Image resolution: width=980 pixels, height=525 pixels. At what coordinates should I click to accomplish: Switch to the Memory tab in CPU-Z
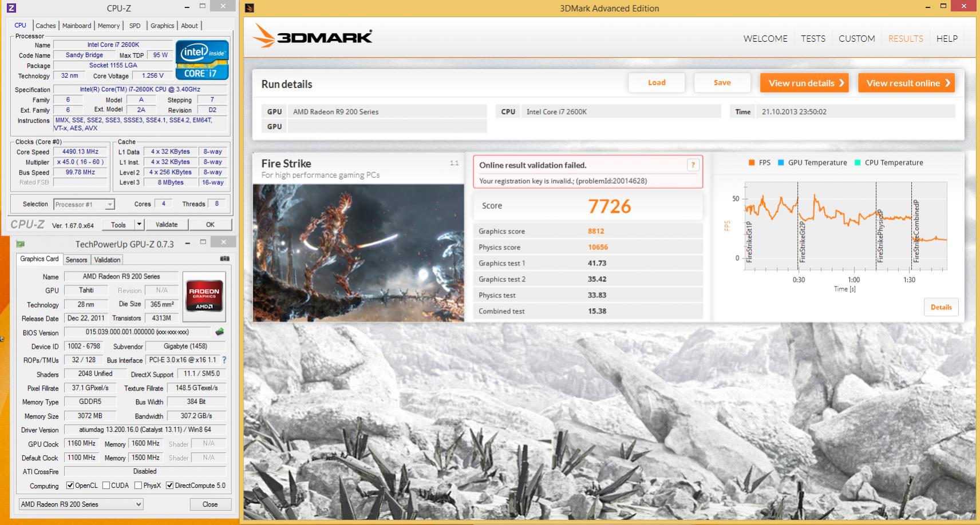109,26
